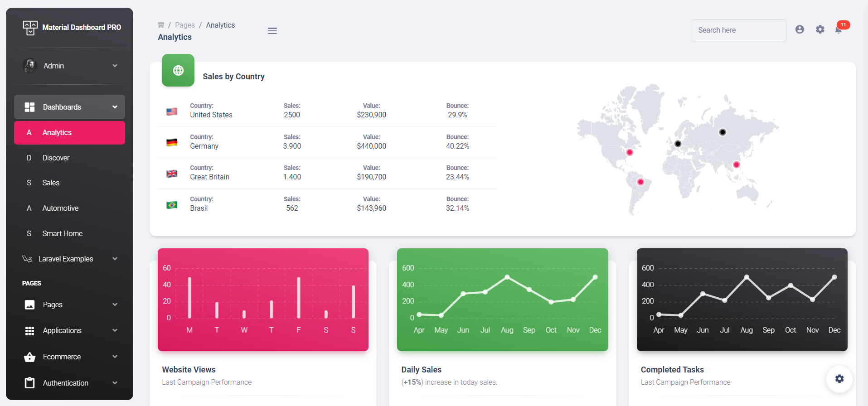Open the Smart Home dashboard
868x406 pixels.
coord(62,233)
